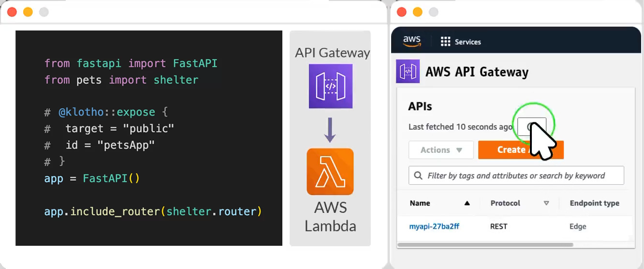644x269 pixels.
Task: Click the purple AWS API Gateway service icon
Action: (408, 72)
